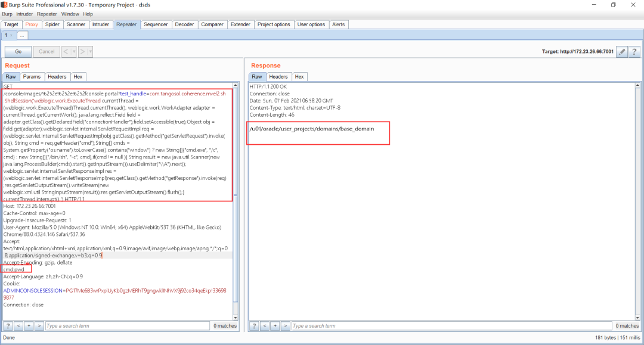Viewport: 644px width, 345px height.
Task: Focus the response search term field
Action: click(x=452, y=326)
